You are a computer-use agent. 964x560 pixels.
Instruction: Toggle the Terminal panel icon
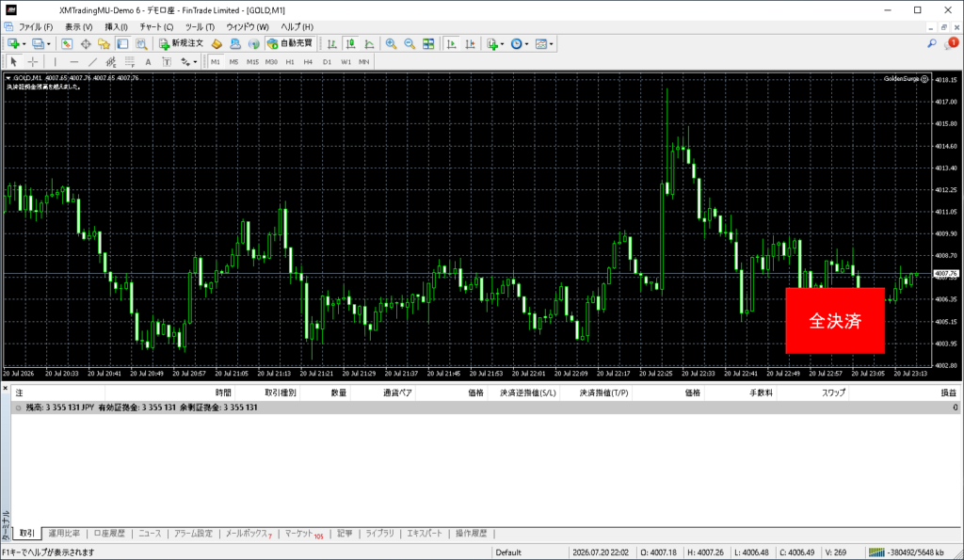pyautogui.click(x=123, y=43)
